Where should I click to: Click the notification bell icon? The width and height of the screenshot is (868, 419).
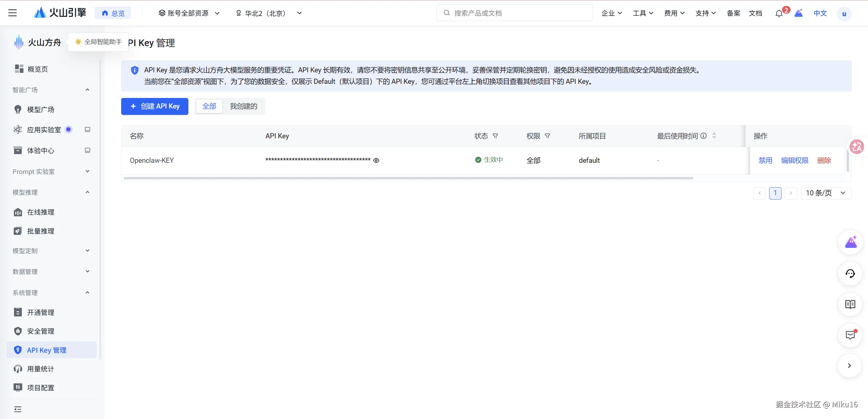pos(779,14)
